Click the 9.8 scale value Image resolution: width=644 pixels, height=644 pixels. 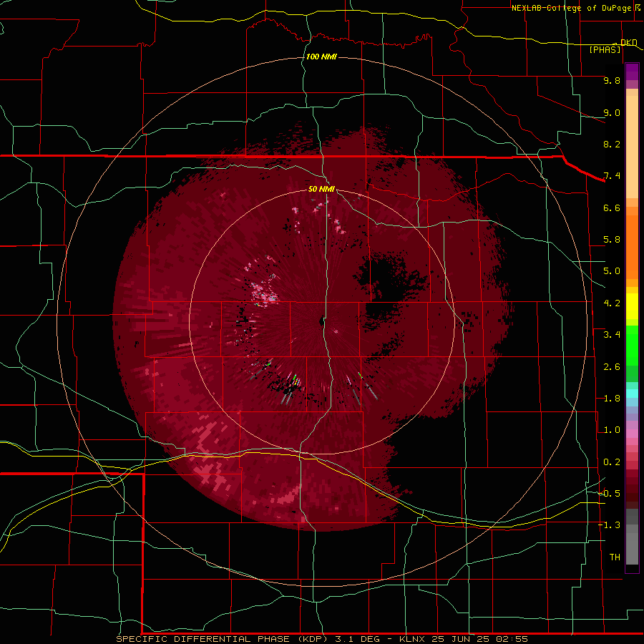click(612, 80)
